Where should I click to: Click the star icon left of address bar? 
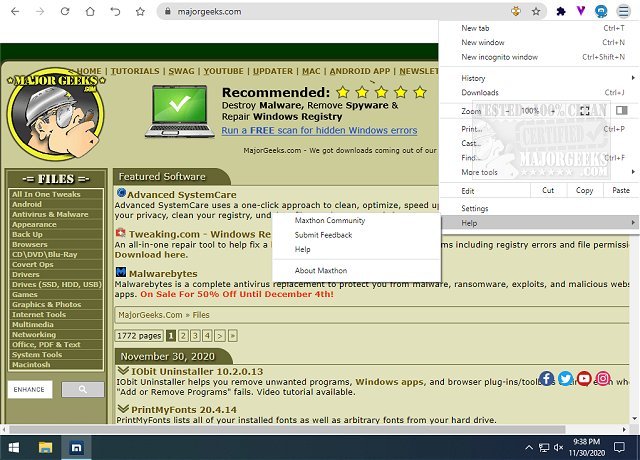click(x=140, y=11)
